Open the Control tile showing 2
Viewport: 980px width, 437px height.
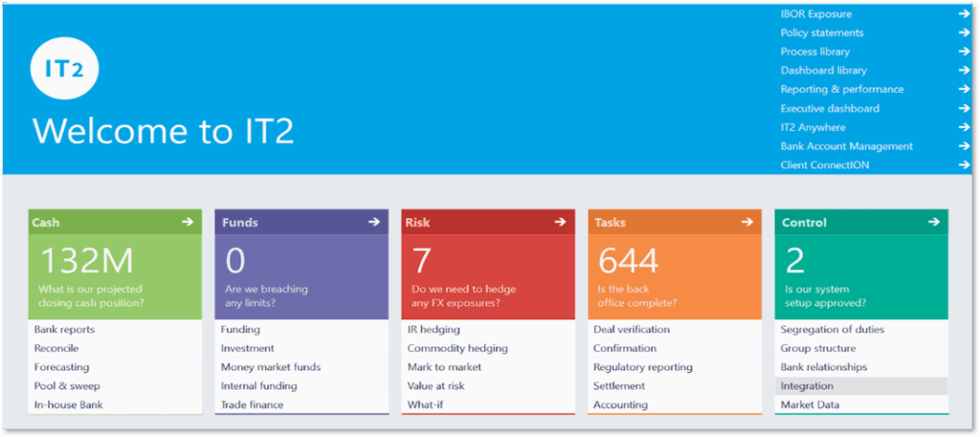[861, 276]
